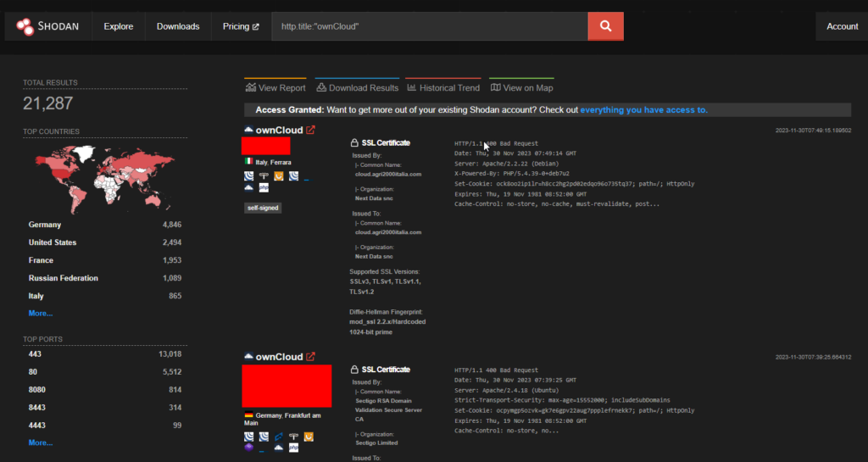Viewport: 868px width, 462px height.
Task: Click the world map of top countries
Action: tap(104, 179)
